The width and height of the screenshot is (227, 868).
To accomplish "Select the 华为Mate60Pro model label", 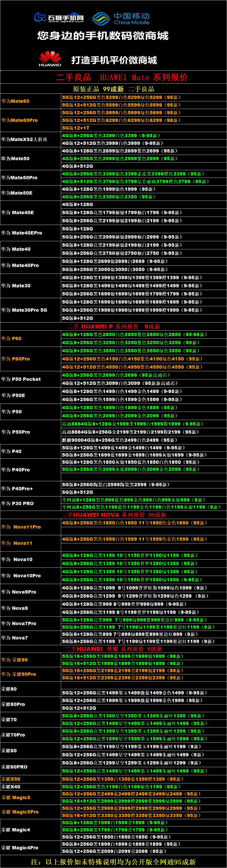I will [20, 120].
